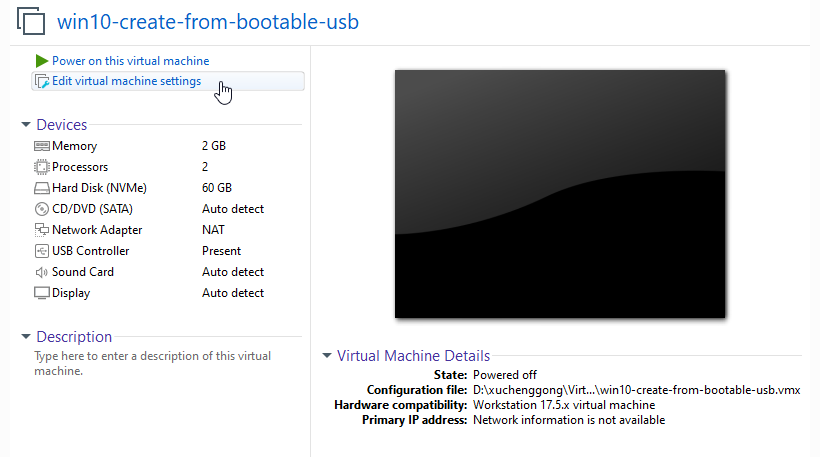Select the Hard Disk (NVMe) icon
The width and height of the screenshot is (820, 457).
coord(42,188)
